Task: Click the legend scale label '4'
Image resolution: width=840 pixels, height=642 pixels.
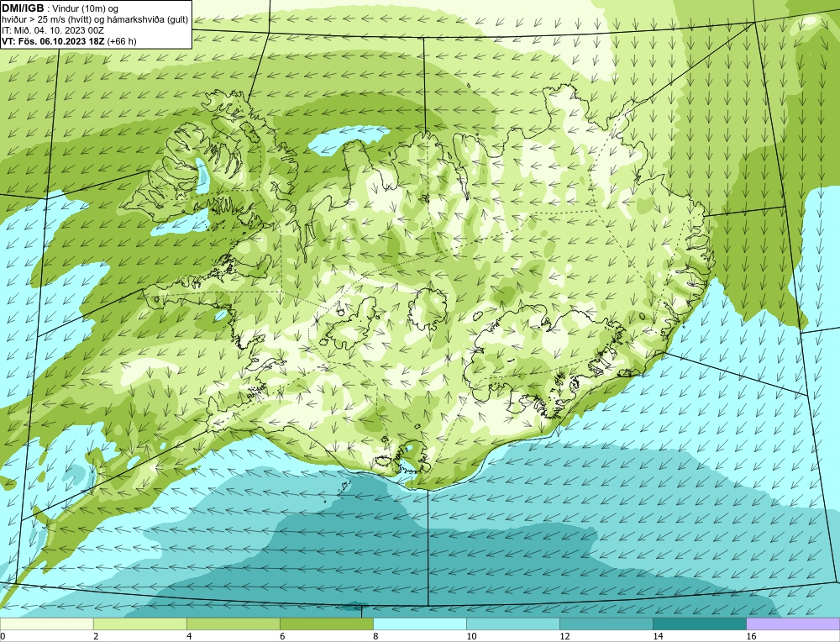Action: (189, 636)
